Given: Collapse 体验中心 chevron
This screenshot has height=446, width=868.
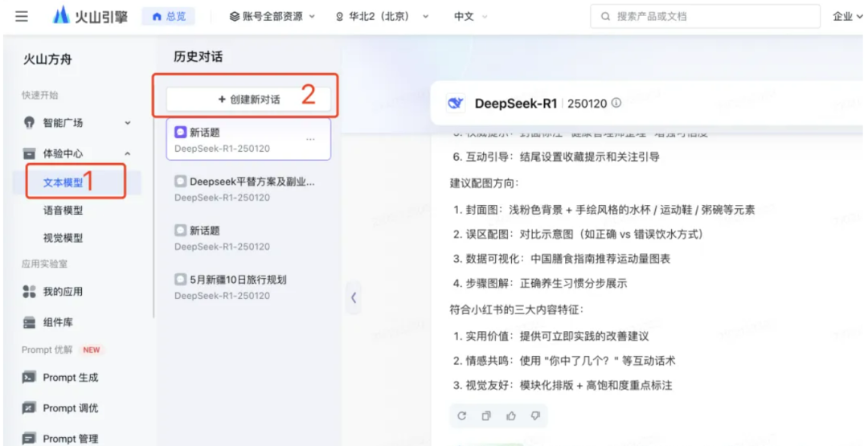Looking at the screenshot, I should coord(128,153).
